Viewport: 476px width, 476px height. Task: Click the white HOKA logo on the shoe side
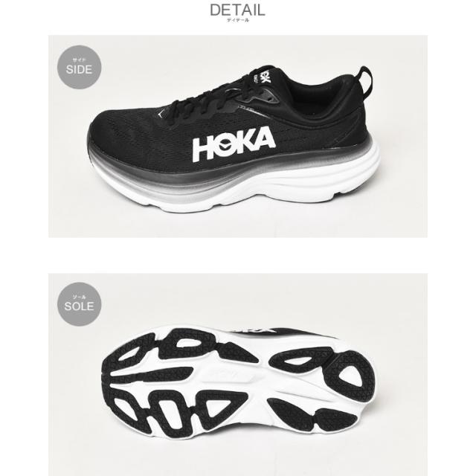pos(234,144)
